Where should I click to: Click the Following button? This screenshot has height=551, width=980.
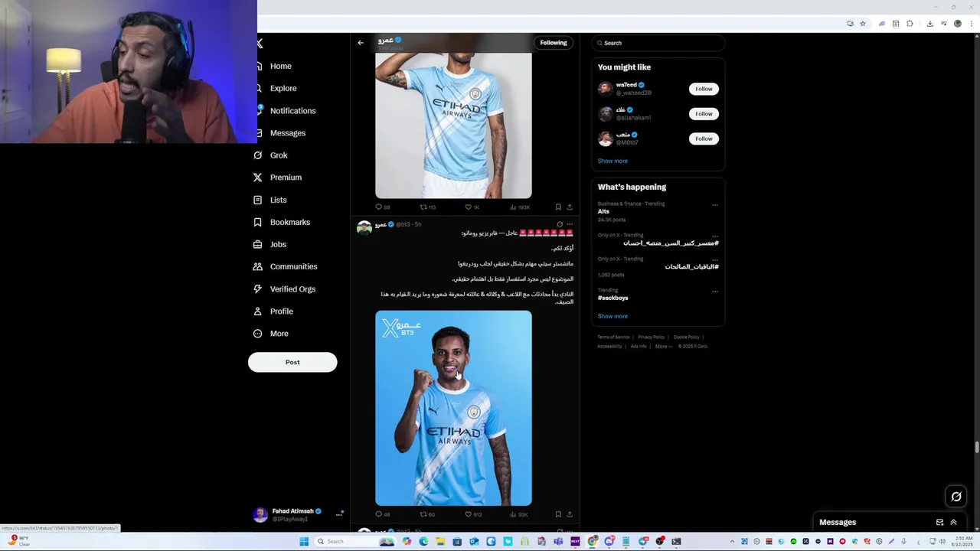[x=554, y=43]
